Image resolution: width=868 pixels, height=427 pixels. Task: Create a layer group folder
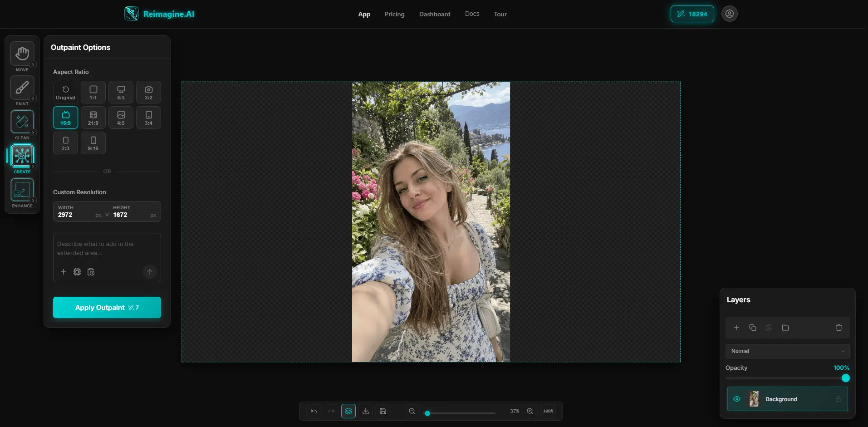coord(785,328)
